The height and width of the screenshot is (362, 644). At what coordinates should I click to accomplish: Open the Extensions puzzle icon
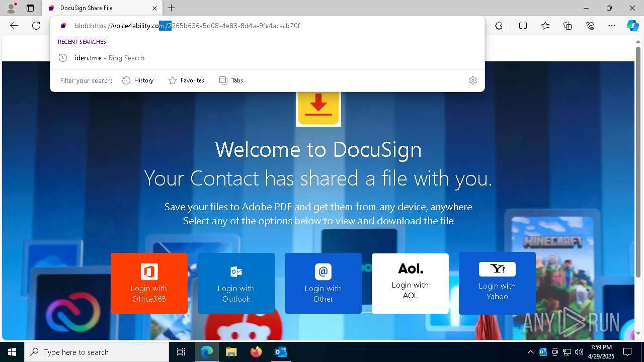point(499,26)
